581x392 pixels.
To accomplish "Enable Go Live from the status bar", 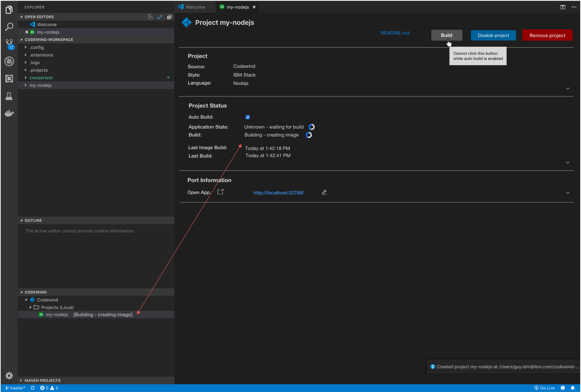I will 544,388.
